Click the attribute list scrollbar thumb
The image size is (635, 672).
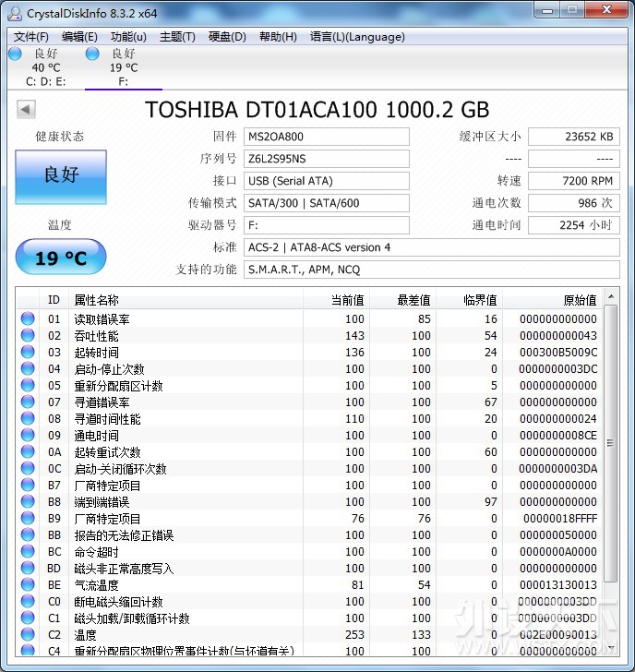click(611, 443)
